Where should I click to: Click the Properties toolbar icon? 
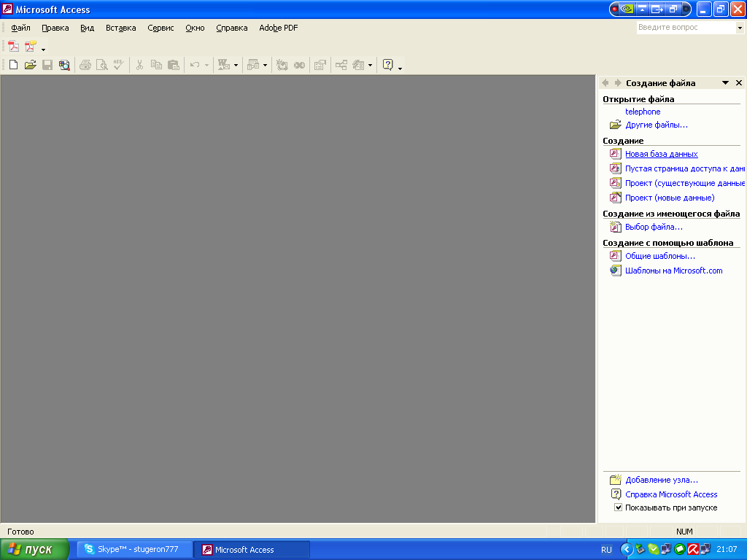click(320, 65)
